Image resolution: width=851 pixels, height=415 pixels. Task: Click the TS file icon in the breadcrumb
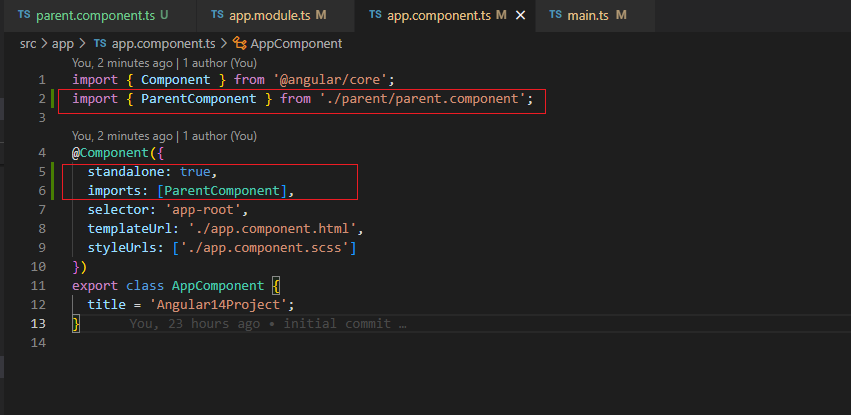pyautogui.click(x=100, y=44)
